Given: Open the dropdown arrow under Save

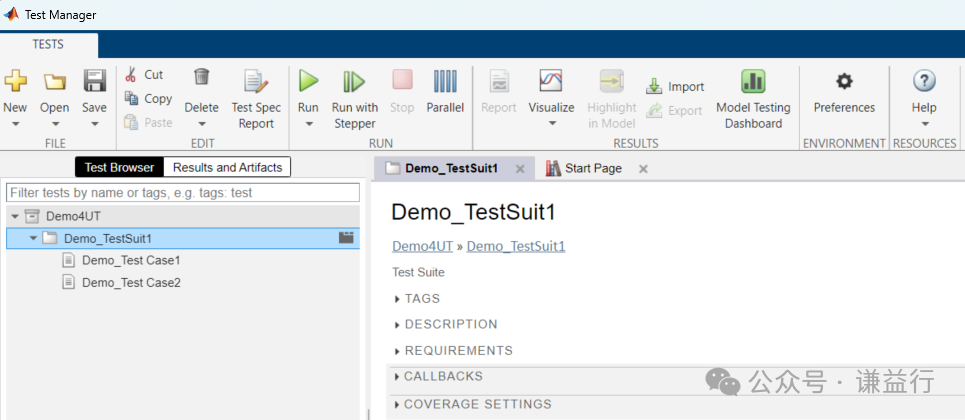Looking at the screenshot, I should (95, 124).
